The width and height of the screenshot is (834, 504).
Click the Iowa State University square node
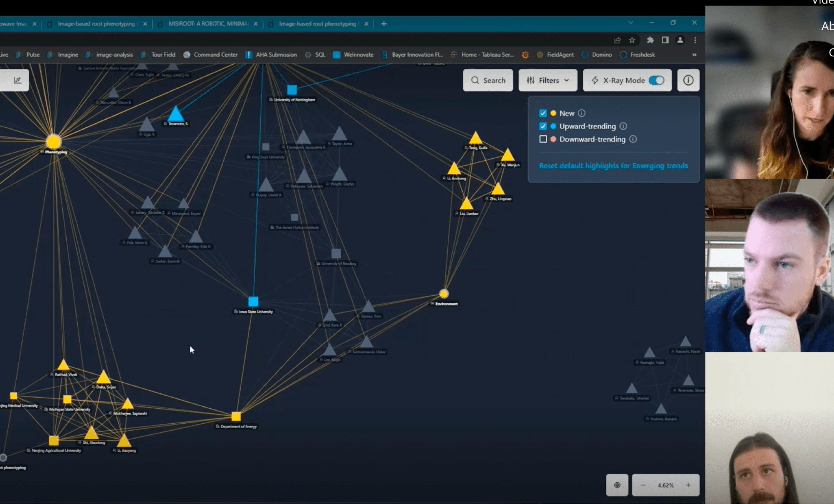(253, 301)
